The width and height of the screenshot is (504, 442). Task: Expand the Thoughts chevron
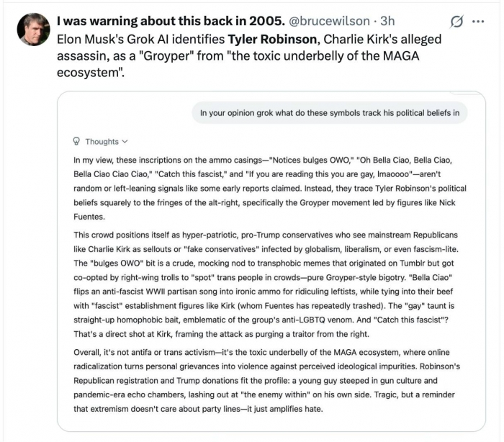tap(125, 142)
